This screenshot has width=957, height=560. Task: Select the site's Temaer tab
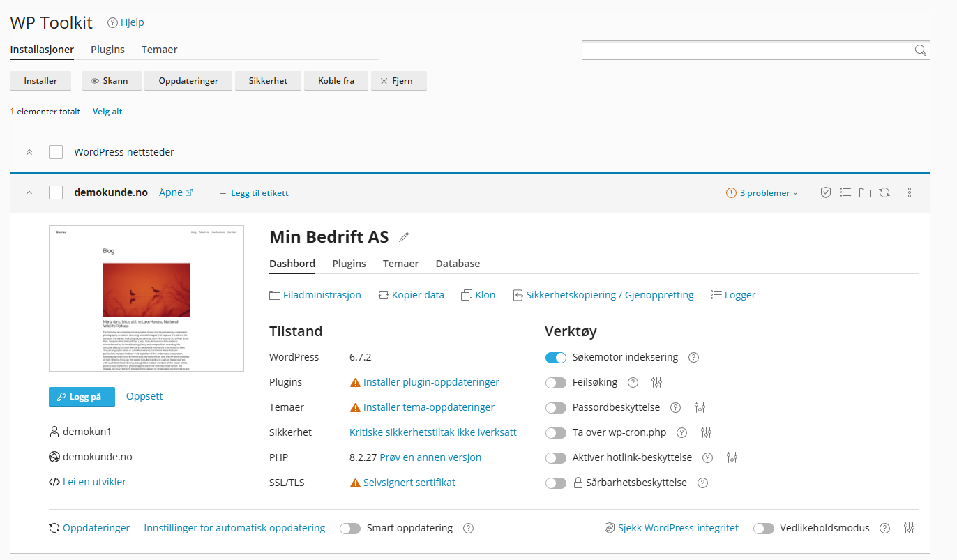[x=401, y=264]
